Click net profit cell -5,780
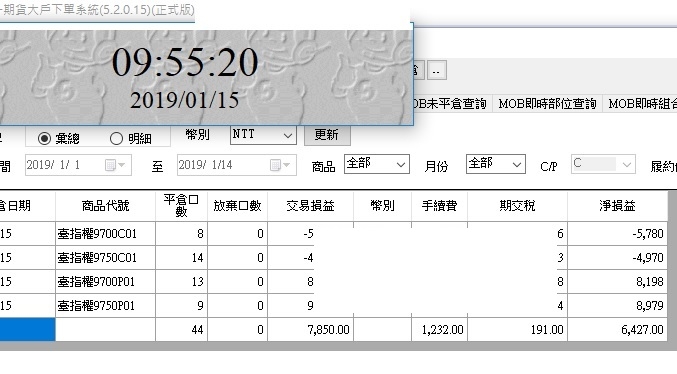677x374 pixels. [x=617, y=234]
